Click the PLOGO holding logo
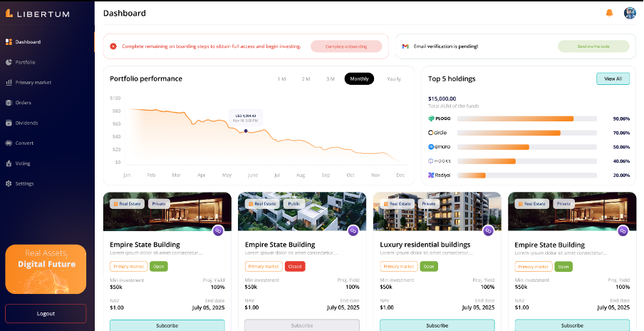 pos(439,118)
